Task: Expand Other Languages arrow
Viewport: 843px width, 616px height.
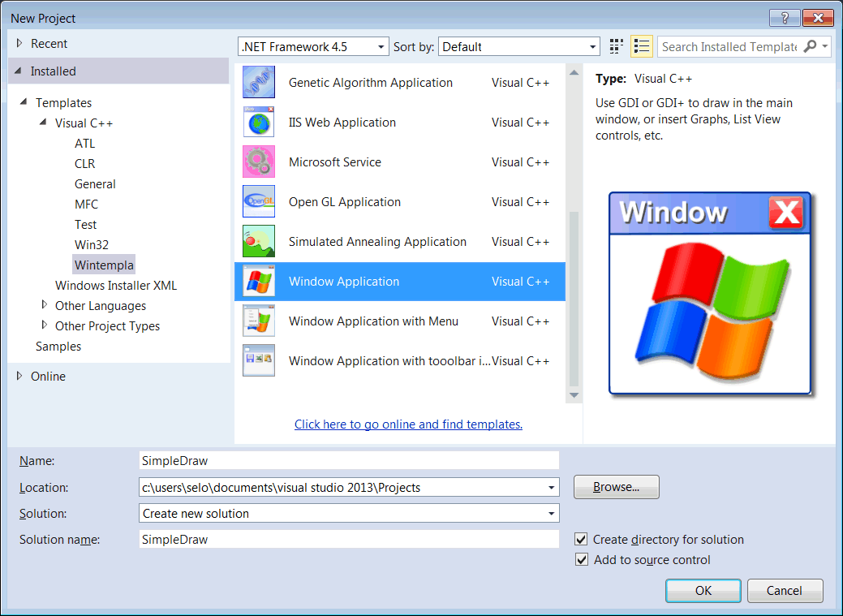Action: pos(44,305)
